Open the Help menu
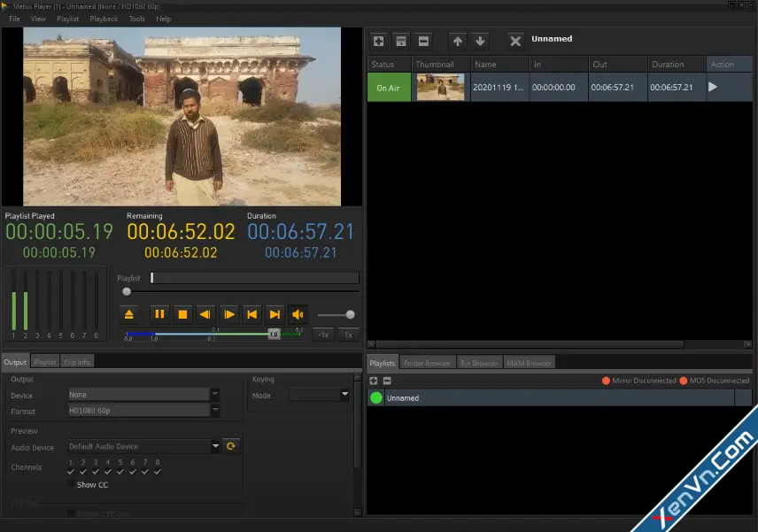 164,19
